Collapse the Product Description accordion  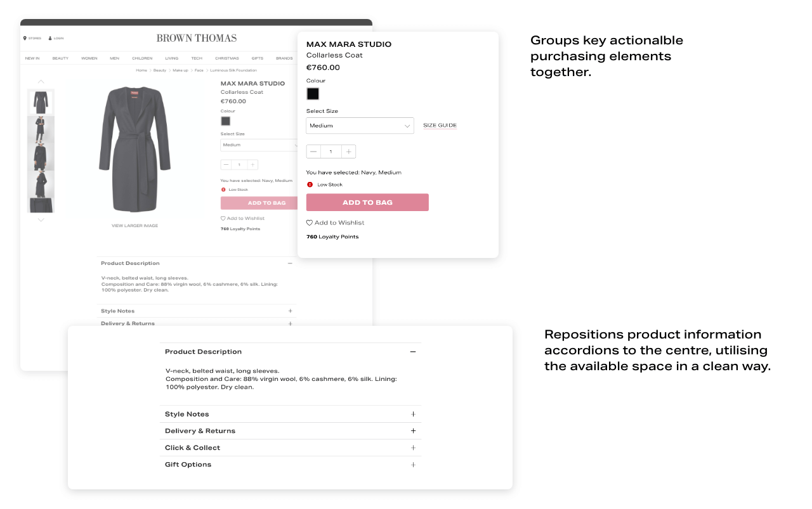412,351
